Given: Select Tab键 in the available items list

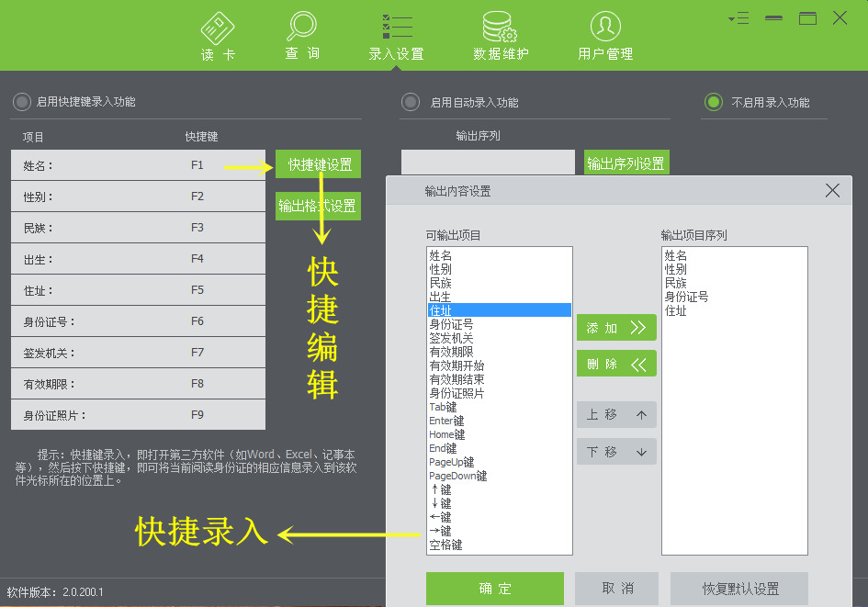Looking at the screenshot, I should 441,407.
